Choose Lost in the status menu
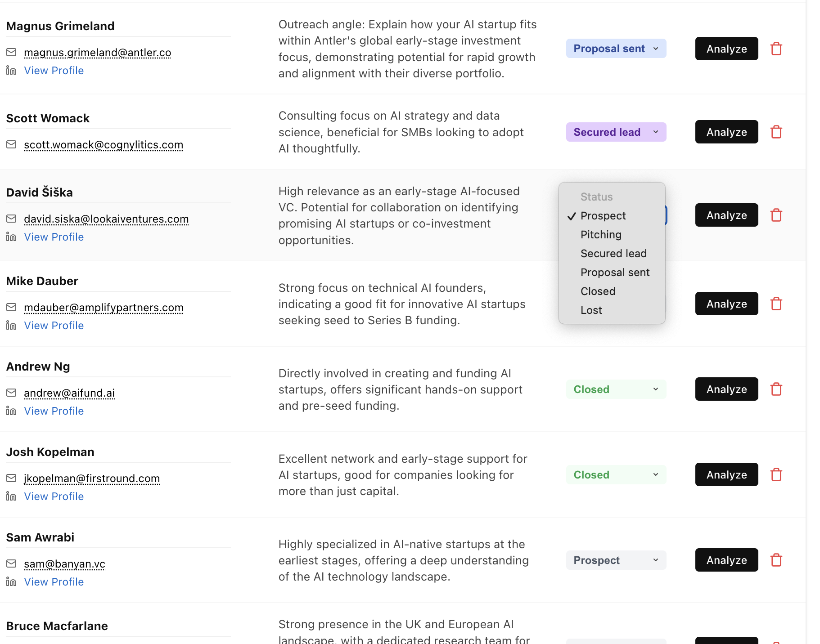Viewport: 820px width, 644px height. point(591,310)
